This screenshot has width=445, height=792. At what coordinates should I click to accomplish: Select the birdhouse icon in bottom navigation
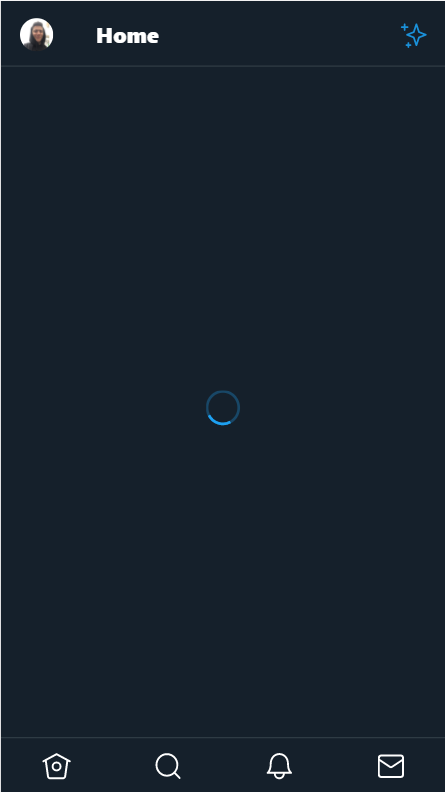click(57, 766)
